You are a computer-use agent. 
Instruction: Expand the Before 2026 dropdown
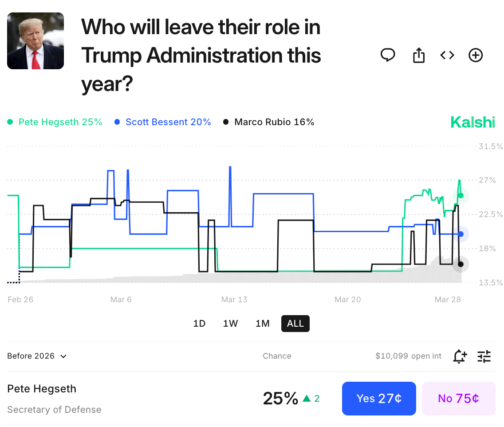point(37,356)
